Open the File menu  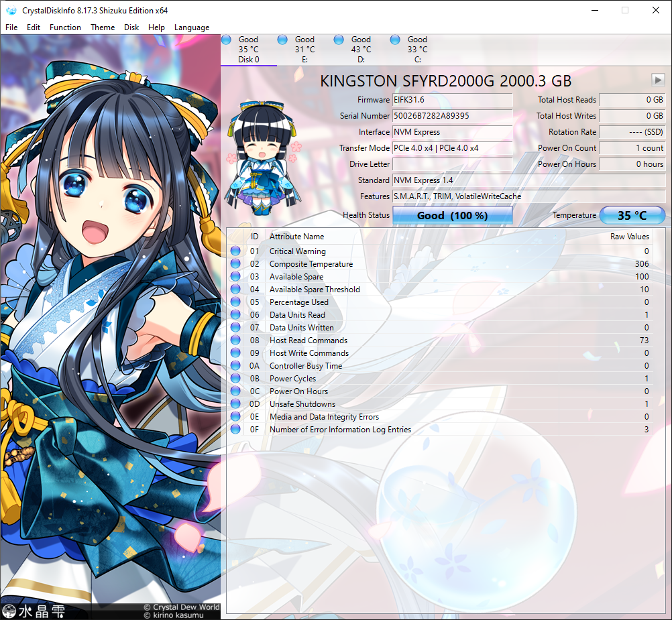coord(11,27)
